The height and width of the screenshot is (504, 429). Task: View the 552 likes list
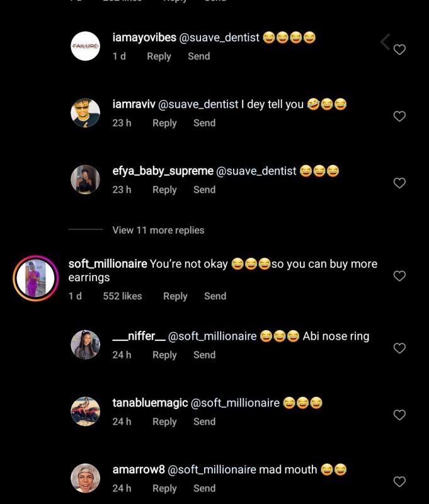(x=122, y=296)
